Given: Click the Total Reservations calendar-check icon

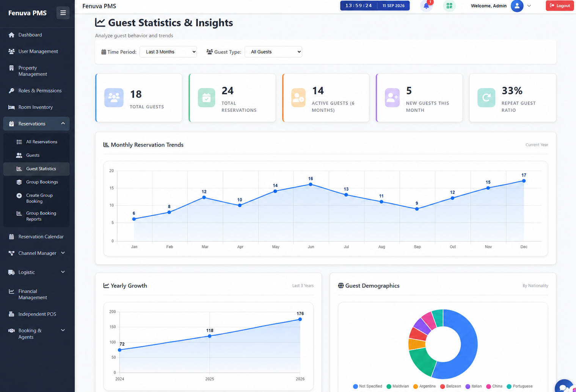Looking at the screenshot, I should point(206,98).
